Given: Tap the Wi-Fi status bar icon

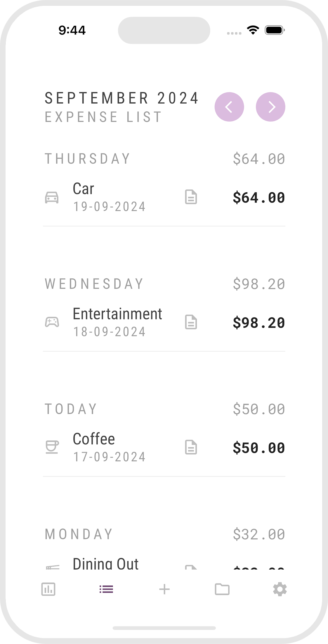Looking at the screenshot, I should 253,30.
